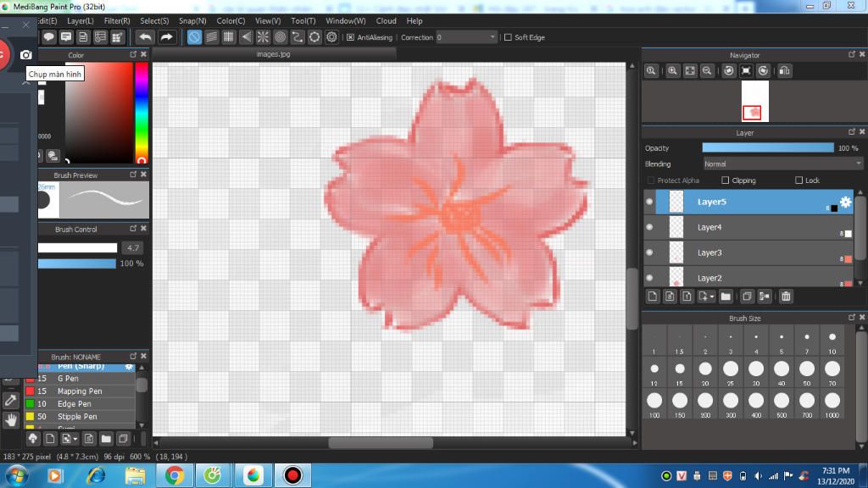
Task: Open the Layer(L) menu
Action: (81, 20)
